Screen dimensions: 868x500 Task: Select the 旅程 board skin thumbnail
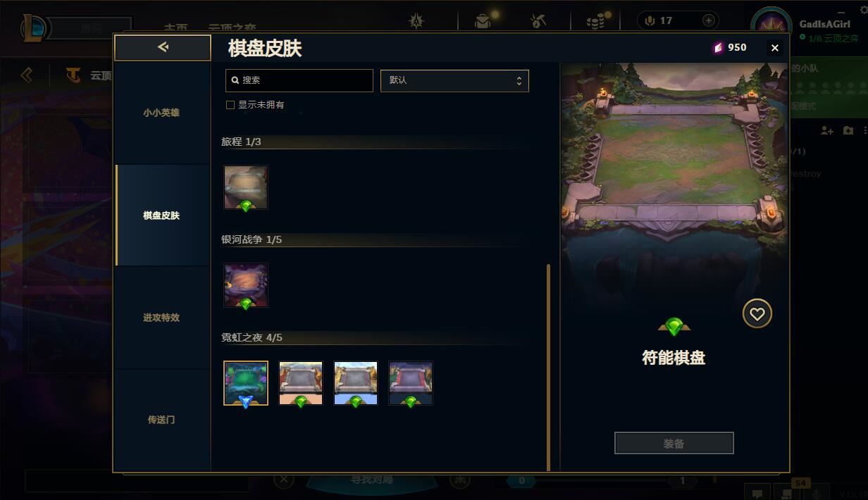(x=245, y=187)
